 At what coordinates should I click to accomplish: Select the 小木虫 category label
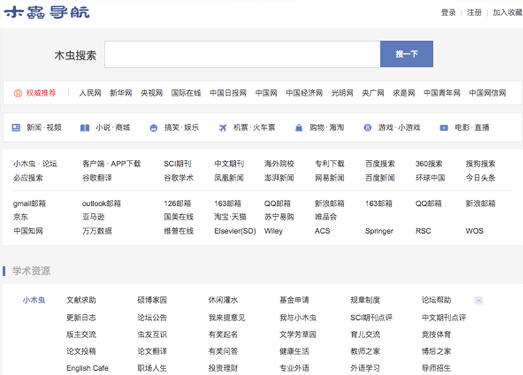34,300
